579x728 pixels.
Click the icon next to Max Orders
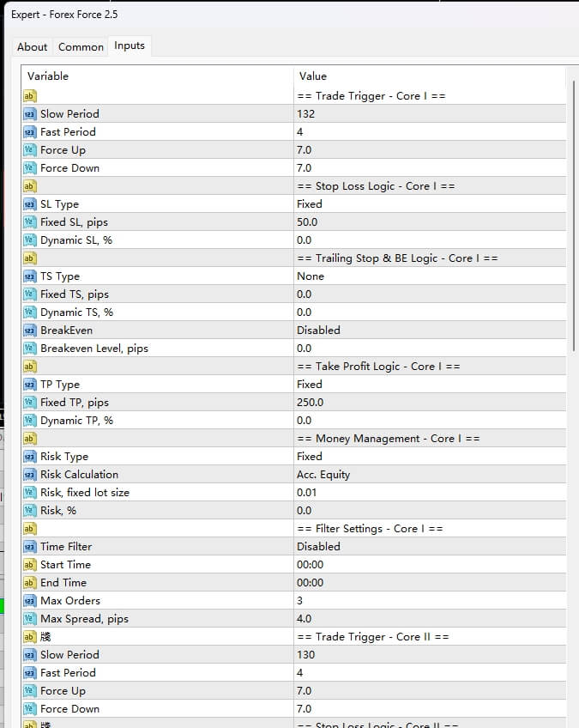click(x=29, y=601)
